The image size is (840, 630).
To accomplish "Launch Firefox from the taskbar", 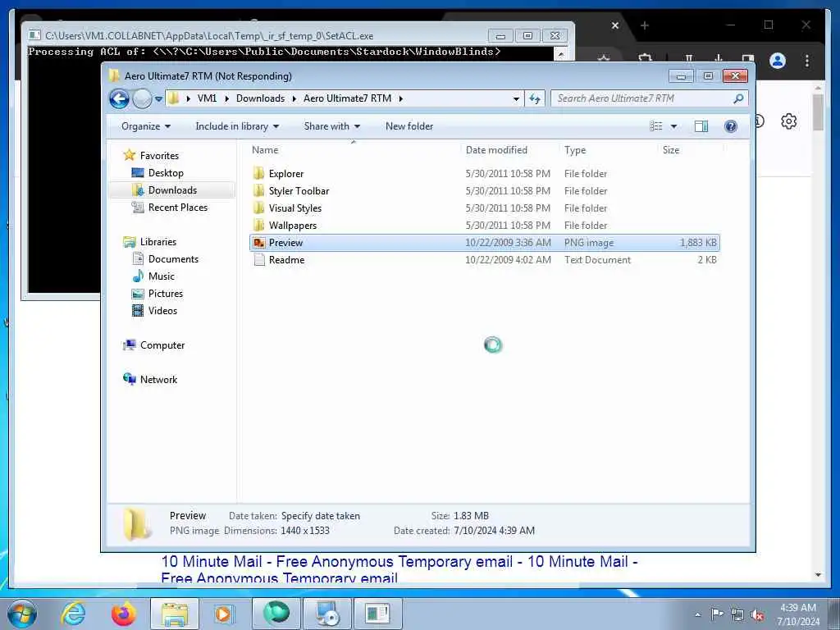I will click(x=123, y=614).
